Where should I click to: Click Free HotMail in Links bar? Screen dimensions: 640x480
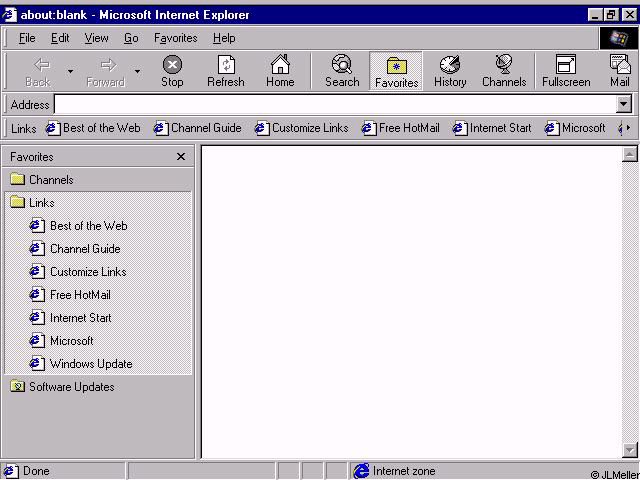coord(401,128)
